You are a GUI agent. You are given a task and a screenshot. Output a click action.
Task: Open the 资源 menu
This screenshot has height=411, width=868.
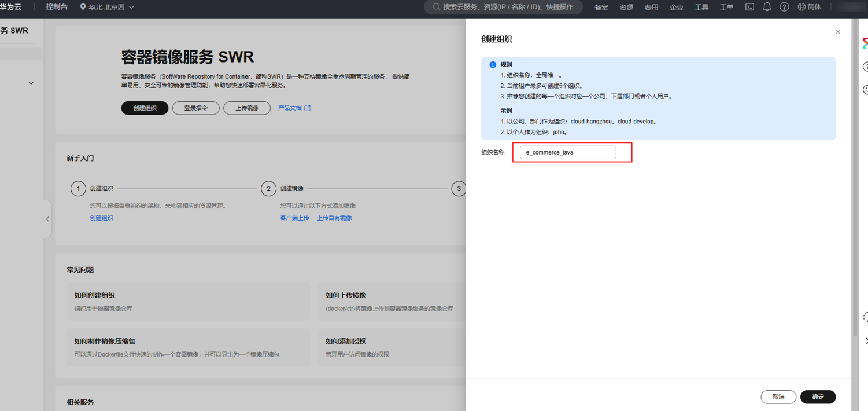point(626,8)
